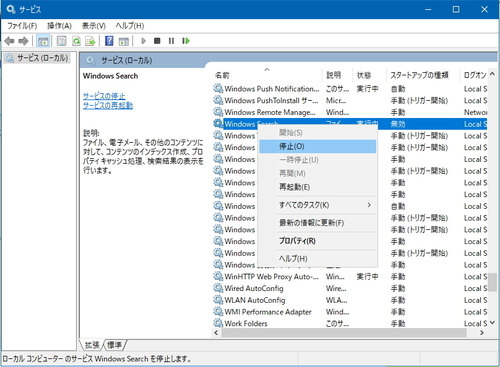The image size is (500, 367).
Task: Open the properties sheet toolbar icon
Action: pos(61,41)
